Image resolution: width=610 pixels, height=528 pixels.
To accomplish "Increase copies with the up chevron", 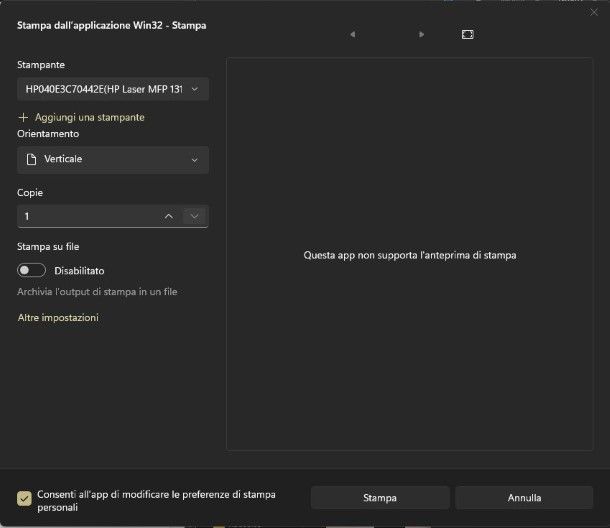I will click(x=168, y=216).
